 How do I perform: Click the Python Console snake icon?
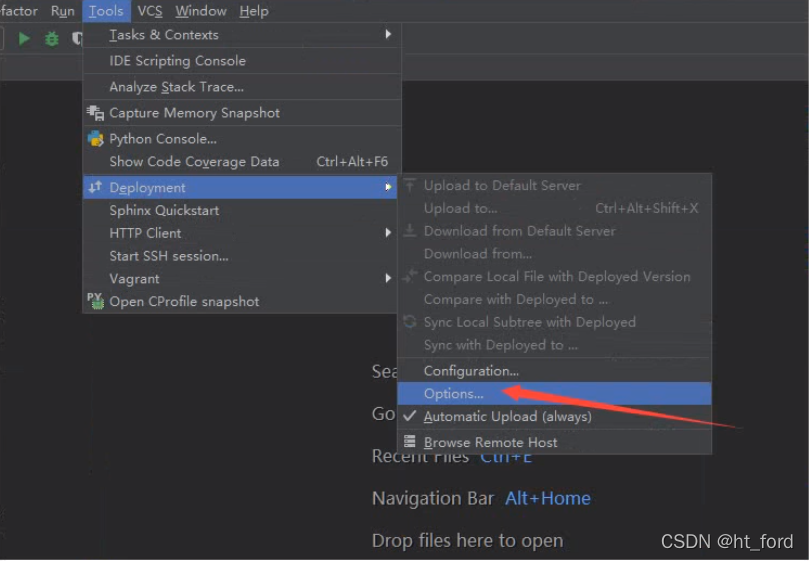[x=95, y=138]
